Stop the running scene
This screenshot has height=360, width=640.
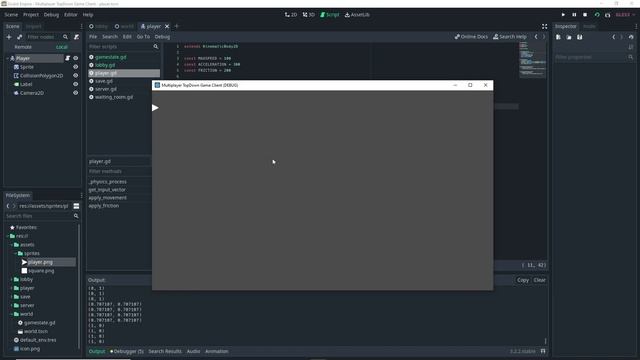585,15
